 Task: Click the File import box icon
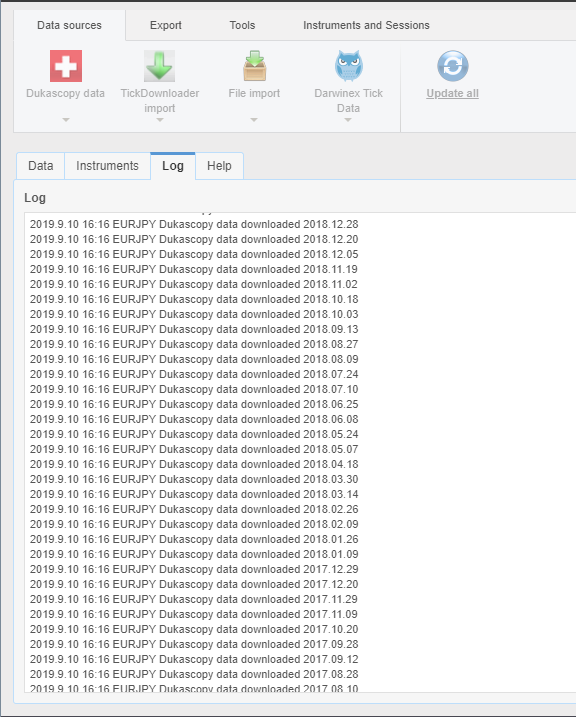254,66
